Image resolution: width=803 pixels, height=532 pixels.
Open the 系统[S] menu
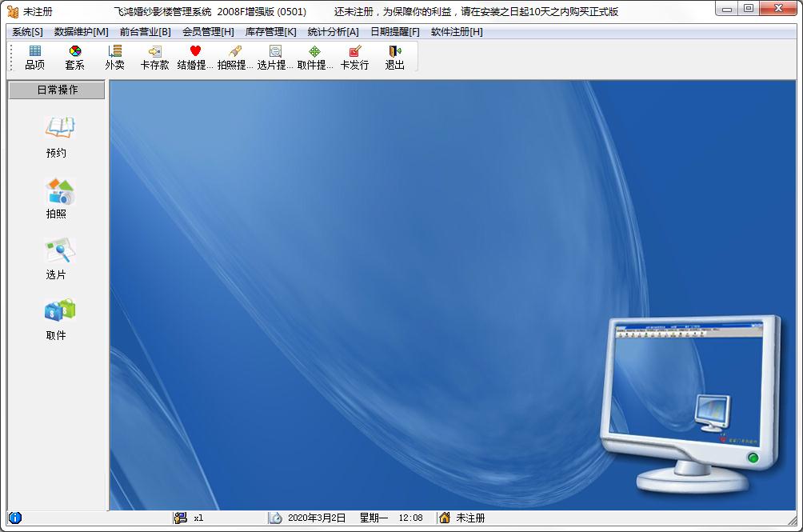click(x=28, y=32)
